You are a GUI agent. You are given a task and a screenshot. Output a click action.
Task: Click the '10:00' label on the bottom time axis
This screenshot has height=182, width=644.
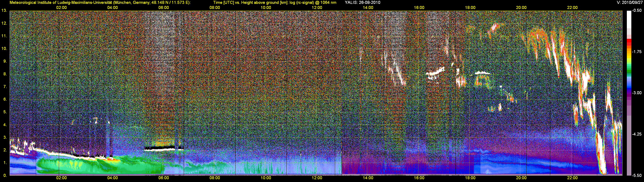point(266,178)
